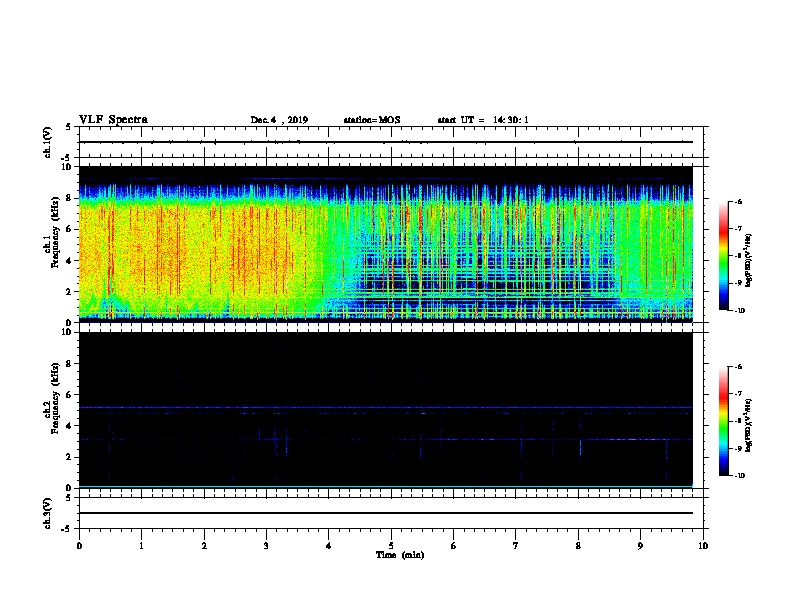Click the ch.3 voltage waveform trace
The width and height of the screenshot is (792, 612).
click(385, 513)
